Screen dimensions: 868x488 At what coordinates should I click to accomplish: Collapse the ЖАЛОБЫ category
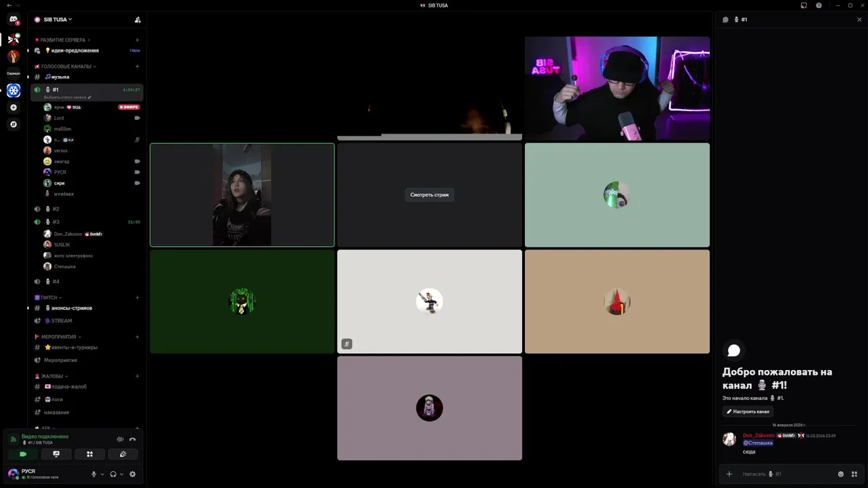(52, 376)
